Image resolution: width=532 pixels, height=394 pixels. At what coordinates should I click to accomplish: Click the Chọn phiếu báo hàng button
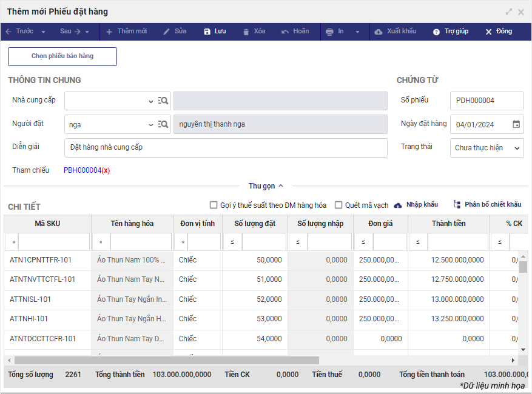coord(62,56)
